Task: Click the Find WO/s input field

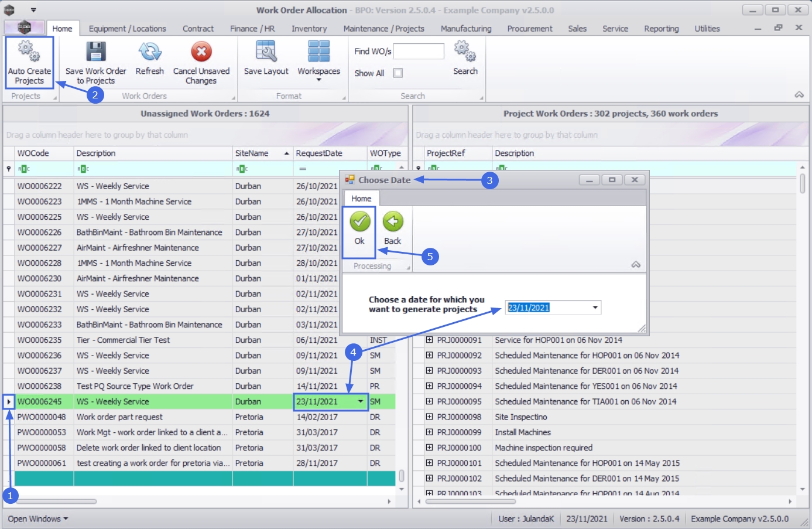Action: pos(419,52)
